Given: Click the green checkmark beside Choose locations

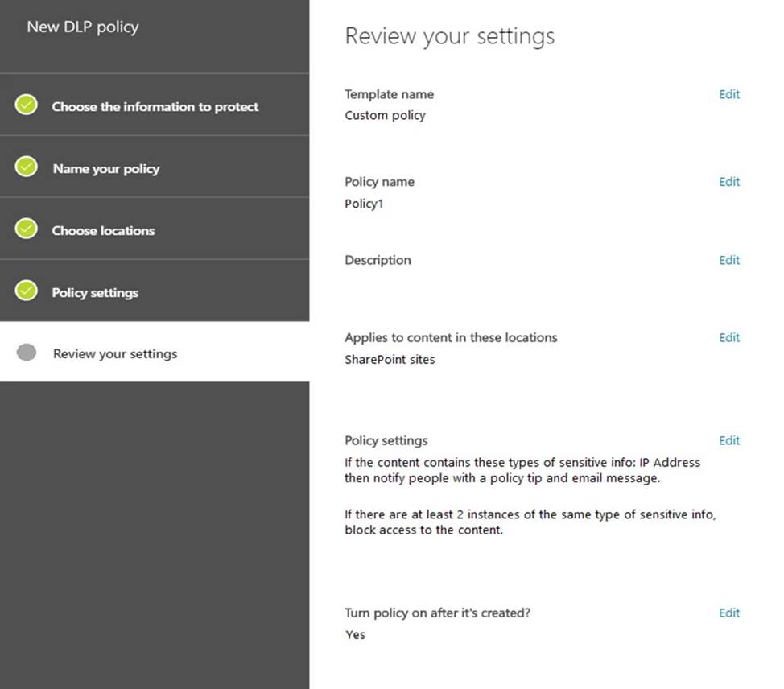Looking at the screenshot, I should (x=27, y=229).
